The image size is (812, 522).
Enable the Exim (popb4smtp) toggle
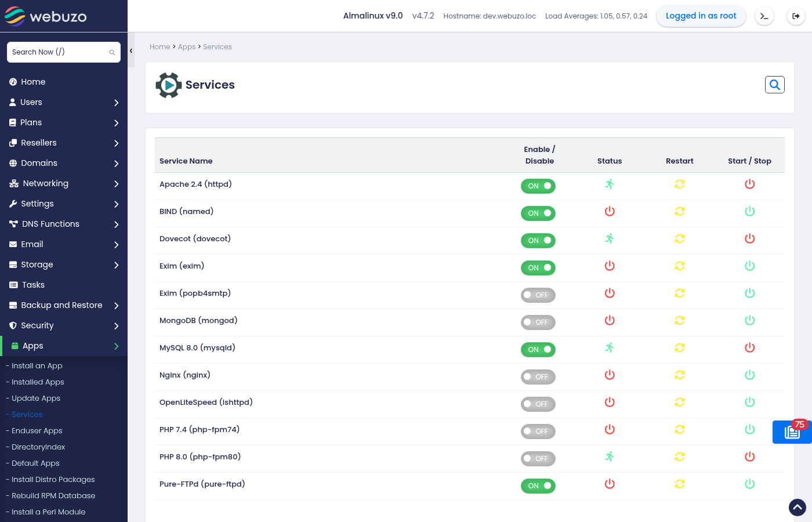538,295
